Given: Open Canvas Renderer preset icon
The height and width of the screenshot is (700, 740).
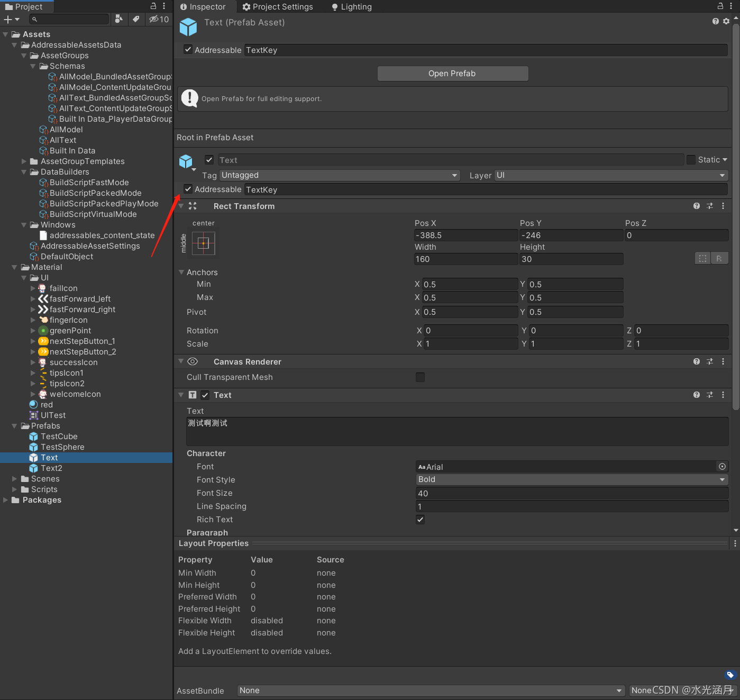Looking at the screenshot, I should click(x=710, y=361).
